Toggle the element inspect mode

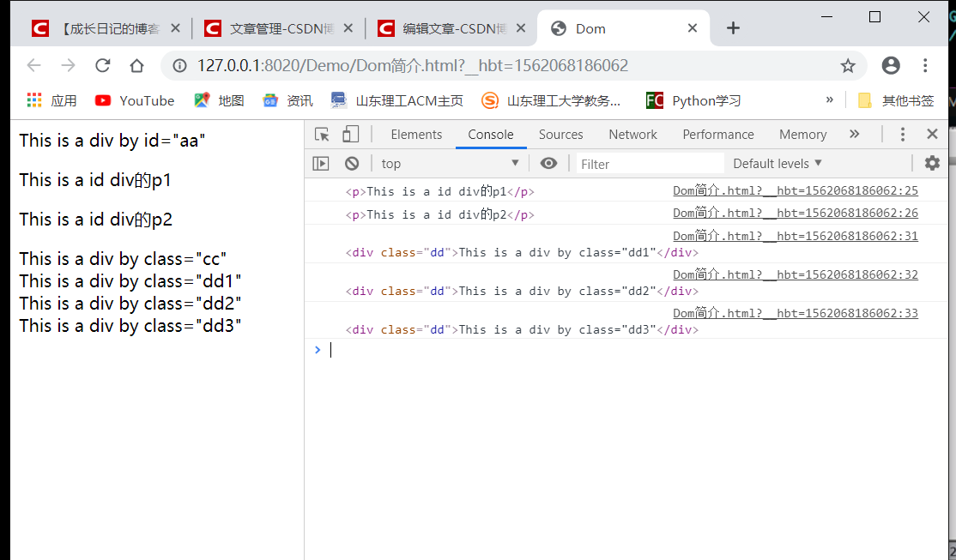point(322,134)
